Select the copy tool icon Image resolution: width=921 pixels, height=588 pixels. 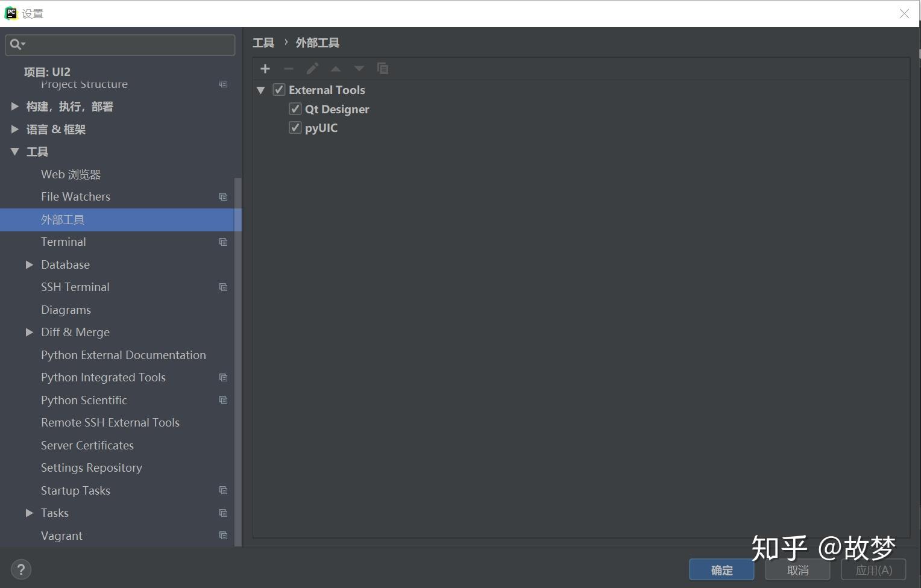click(x=383, y=69)
